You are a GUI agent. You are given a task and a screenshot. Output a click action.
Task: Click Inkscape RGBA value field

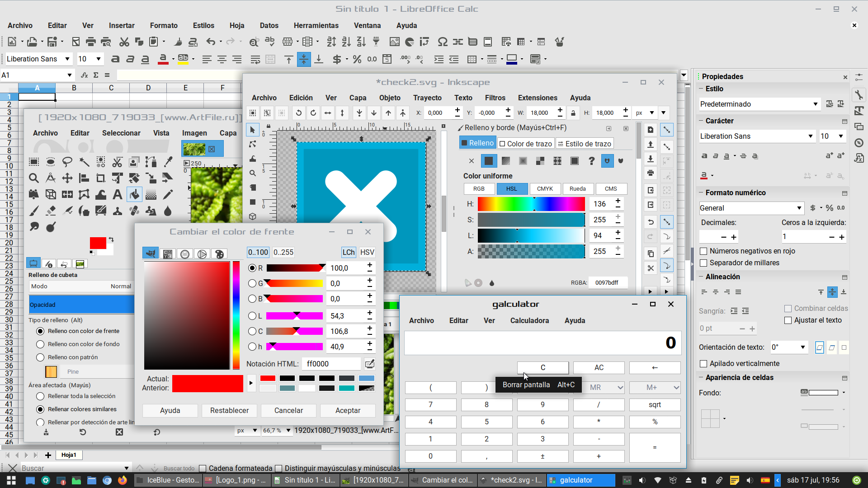[x=608, y=282]
